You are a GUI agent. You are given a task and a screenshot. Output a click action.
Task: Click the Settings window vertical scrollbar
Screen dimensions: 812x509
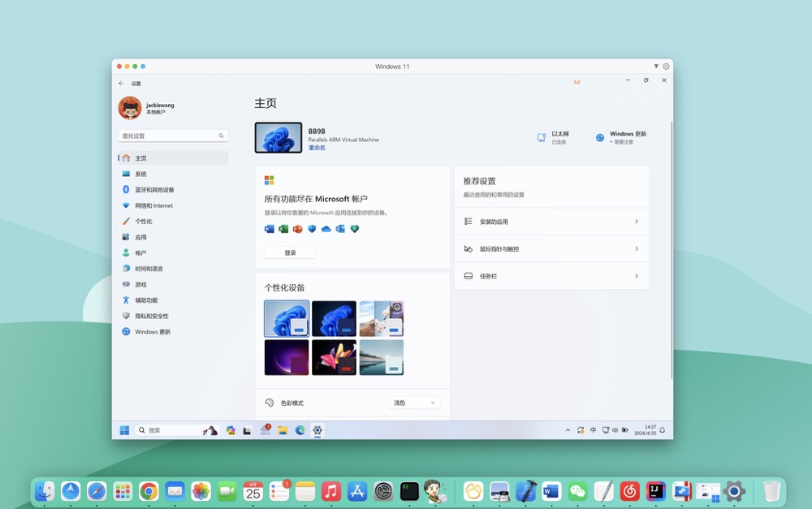[672, 251]
